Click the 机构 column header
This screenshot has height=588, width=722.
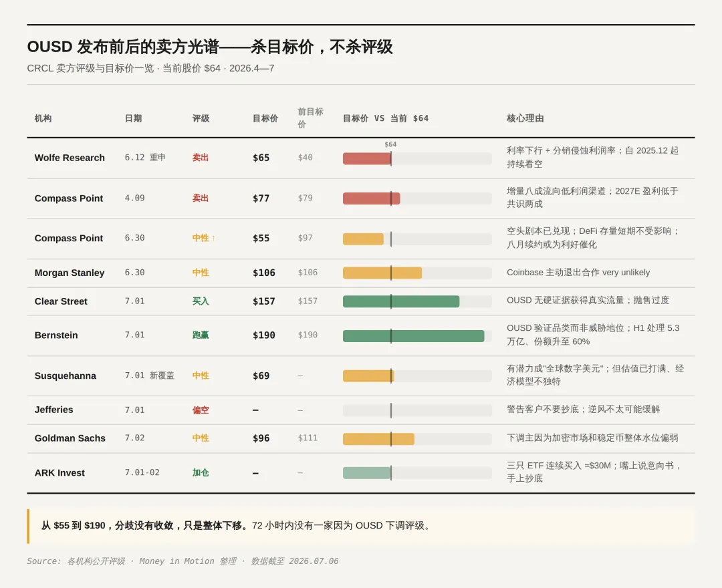(x=43, y=119)
